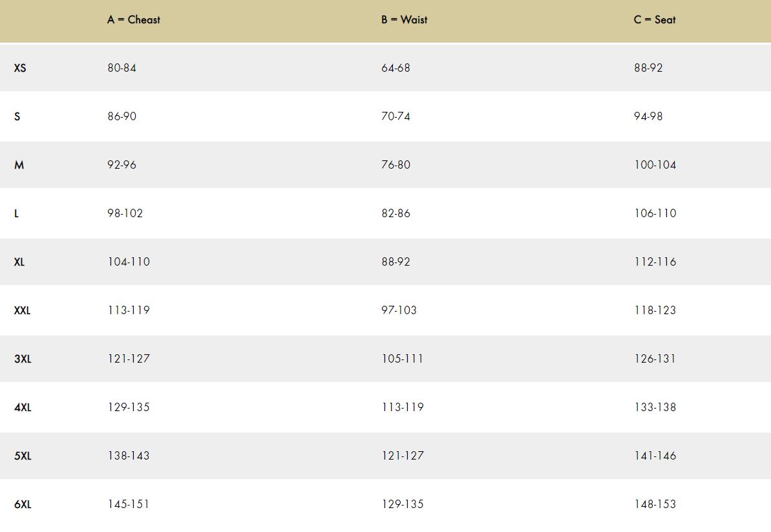
Task: Select the 3XL size row label
Action: pyautogui.click(x=23, y=359)
